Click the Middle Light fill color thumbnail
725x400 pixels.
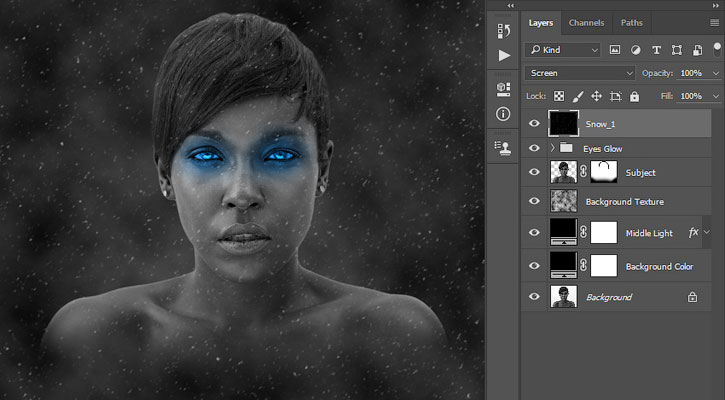(564, 232)
